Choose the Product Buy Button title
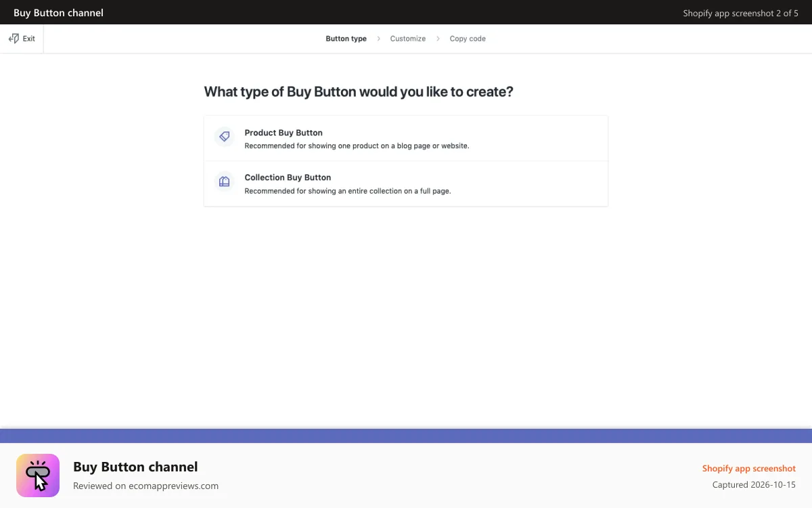Screen dimensions: 812x508 click(x=284, y=133)
